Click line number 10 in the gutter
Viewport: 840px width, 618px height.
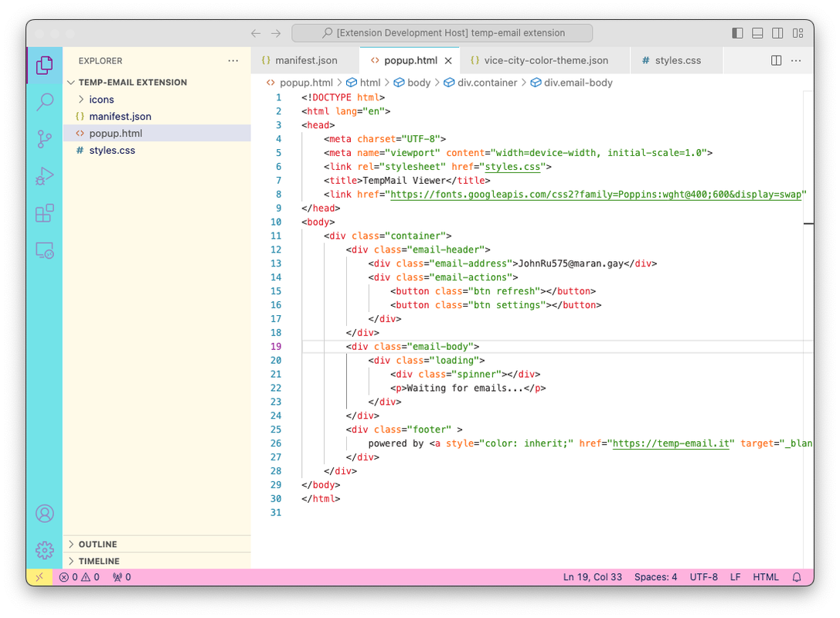point(276,222)
